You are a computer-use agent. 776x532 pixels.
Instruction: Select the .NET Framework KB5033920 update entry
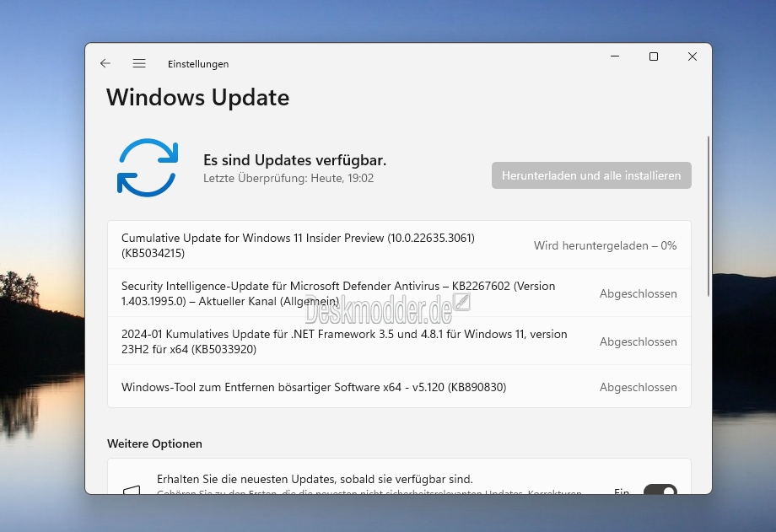point(399,341)
